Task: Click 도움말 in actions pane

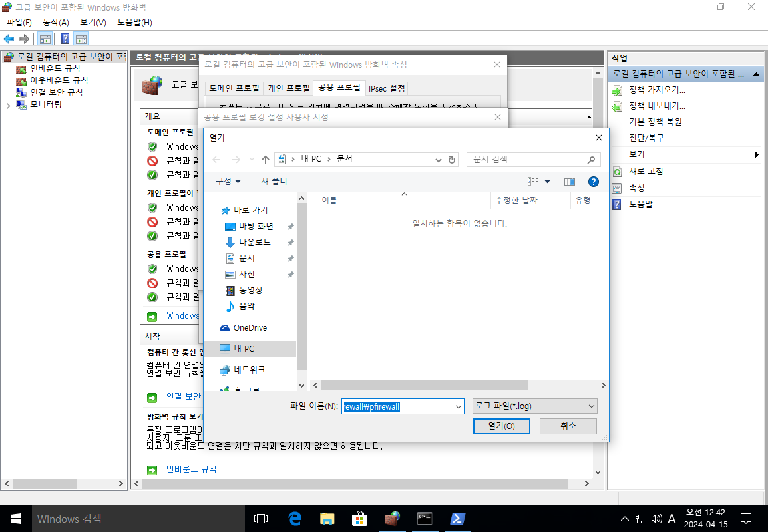Action: click(641, 205)
